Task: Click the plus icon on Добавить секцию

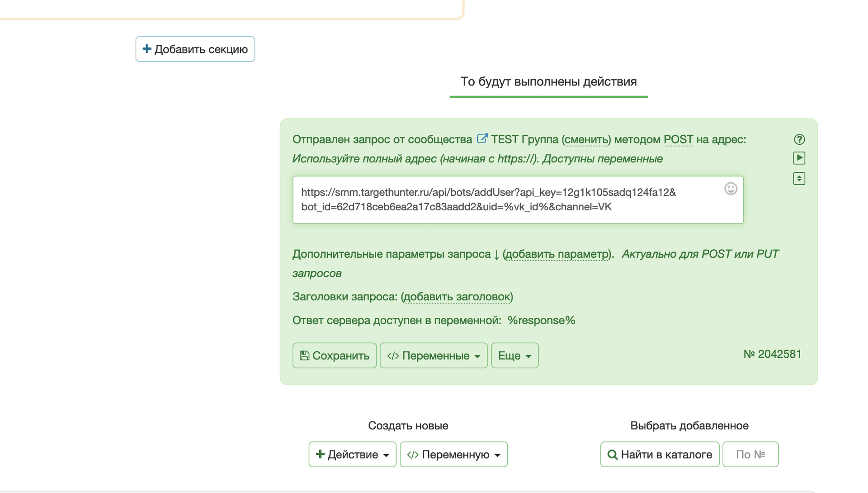Action: click(147, 49)
